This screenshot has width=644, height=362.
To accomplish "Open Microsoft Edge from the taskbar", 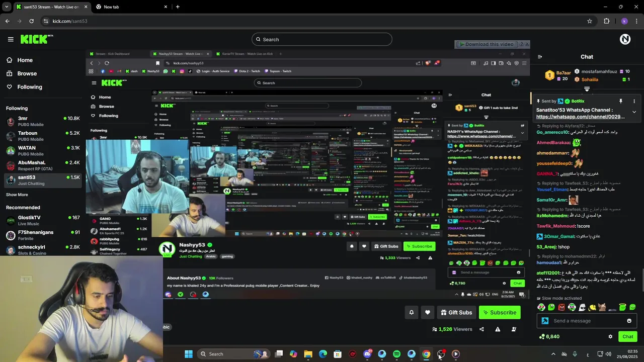I will (323, 354).
